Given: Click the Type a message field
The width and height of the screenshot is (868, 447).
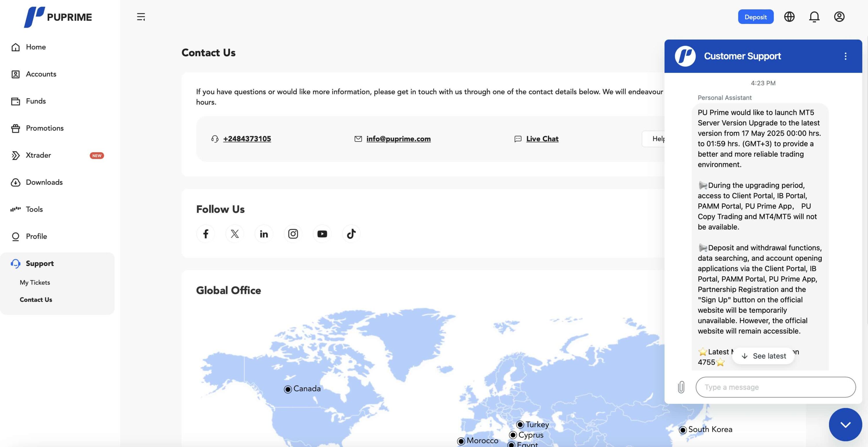Looking at the screenshot, I should pyautogui.click(x=775, y=387).
